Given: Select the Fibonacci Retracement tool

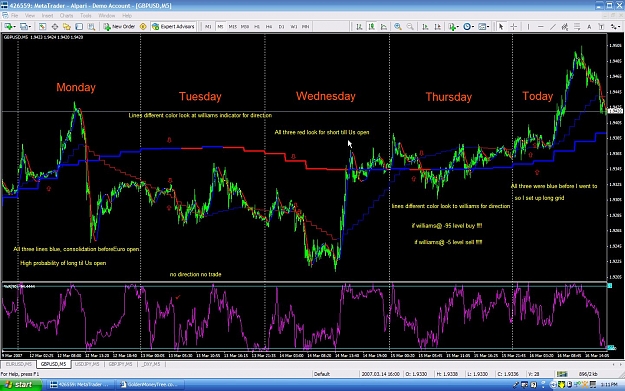Looking at the screenshot, I should (577, 26).
